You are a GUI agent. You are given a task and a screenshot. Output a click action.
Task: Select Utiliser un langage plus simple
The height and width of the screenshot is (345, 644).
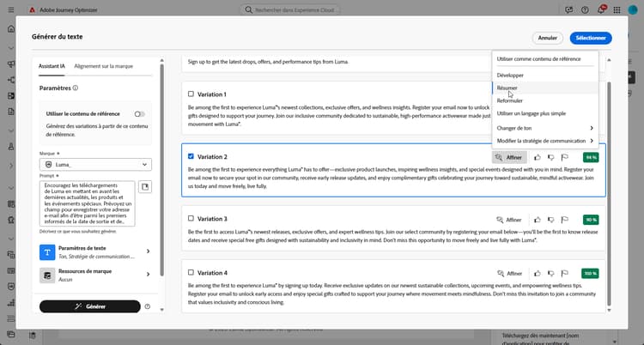[x=545, y=113]
